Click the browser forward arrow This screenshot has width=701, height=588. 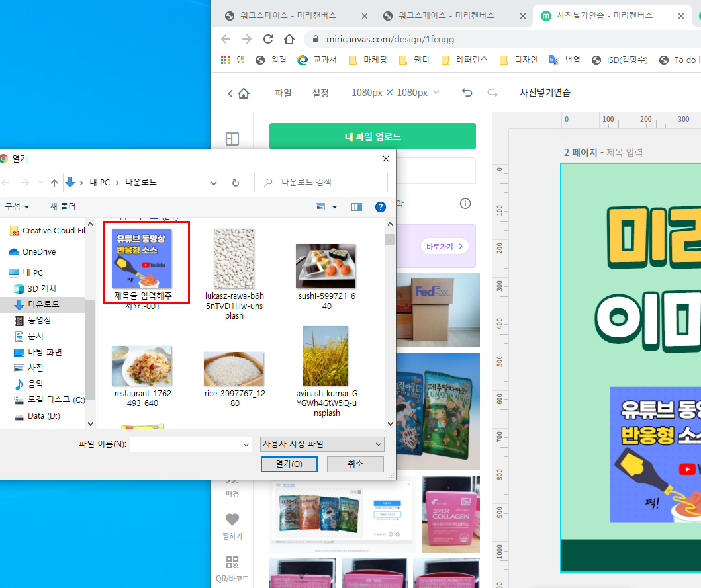click(x=247, y=39)
